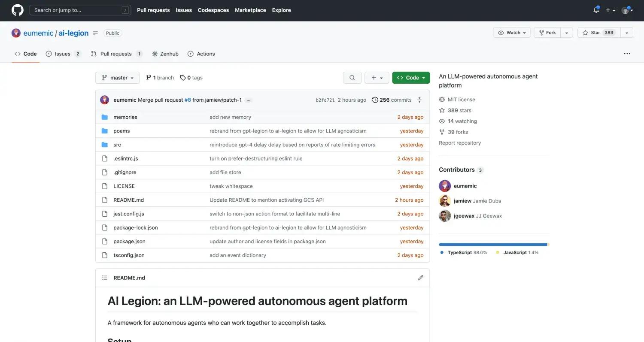
Task: Click the poems folder icon
Action: (x=104, y=131)
